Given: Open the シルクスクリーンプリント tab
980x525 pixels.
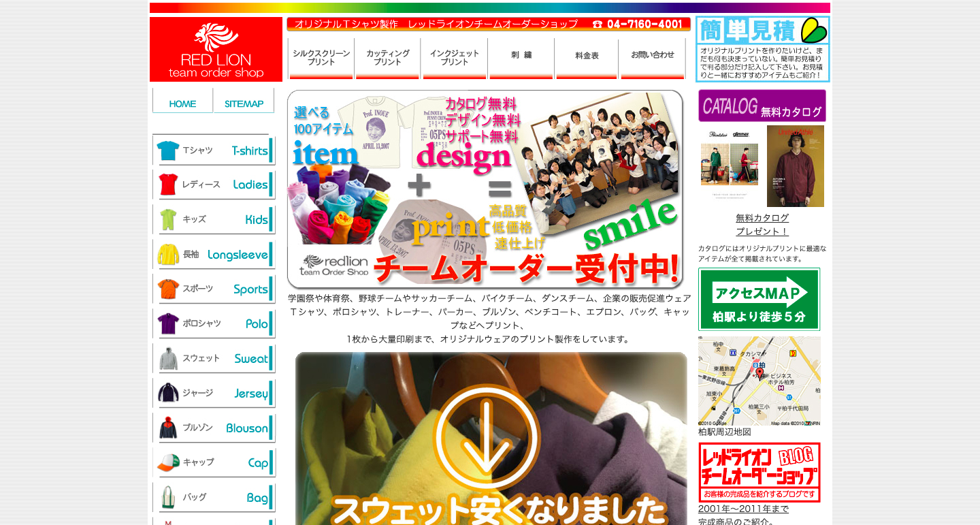Looking at the screenshot, I should [x=321, y=58].
